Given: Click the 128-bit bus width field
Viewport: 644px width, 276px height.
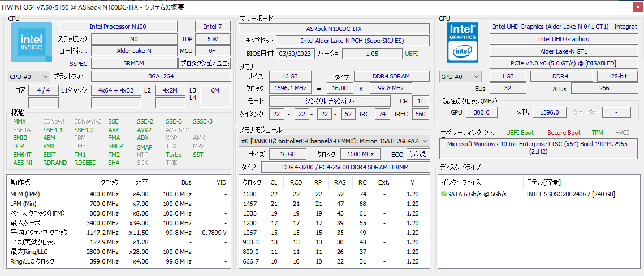Looking at the screenshot, I should tap(617, 76).
